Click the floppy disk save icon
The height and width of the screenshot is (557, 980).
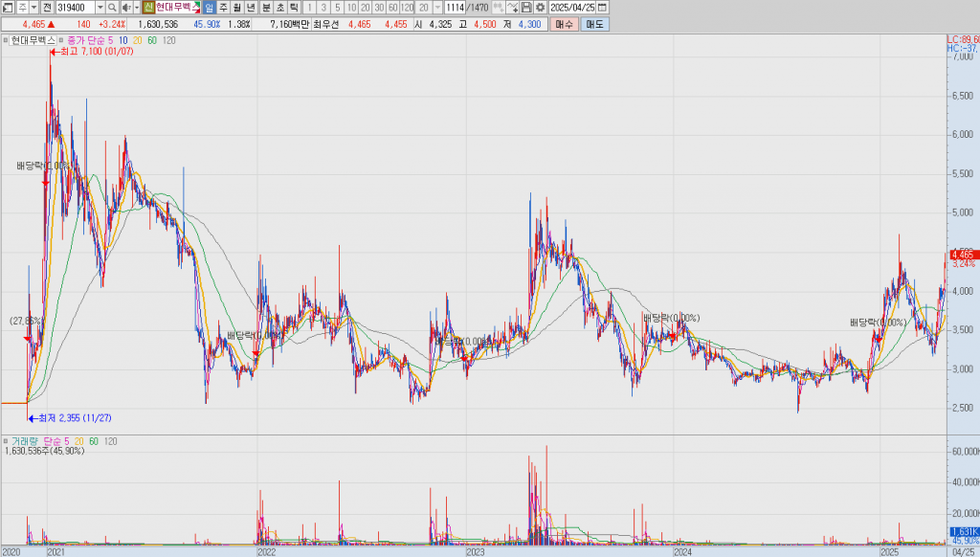point(526,7)
